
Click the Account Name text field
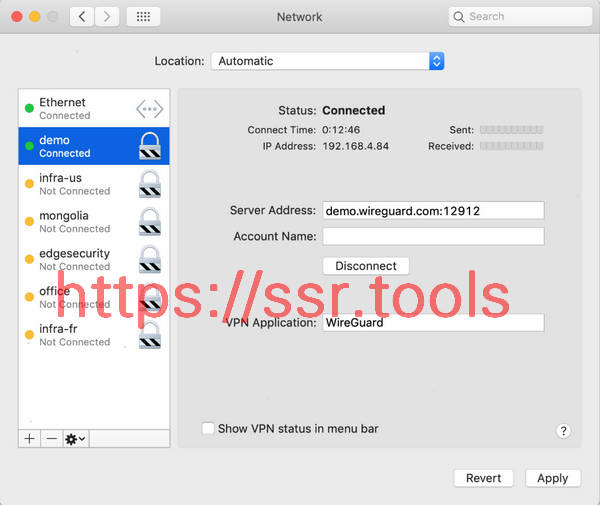[433, 237]
